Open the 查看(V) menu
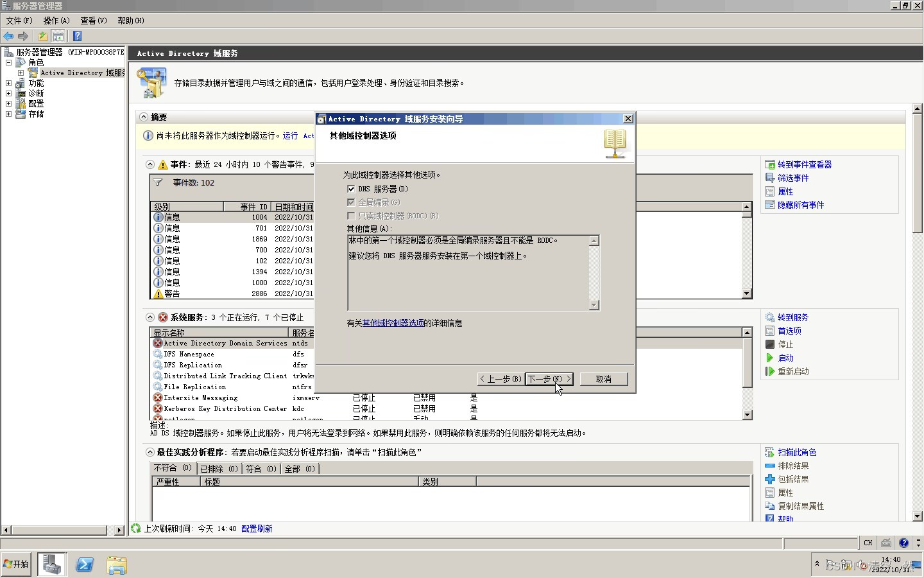This screenshot has width=924, height=578. tap(94, 21)
